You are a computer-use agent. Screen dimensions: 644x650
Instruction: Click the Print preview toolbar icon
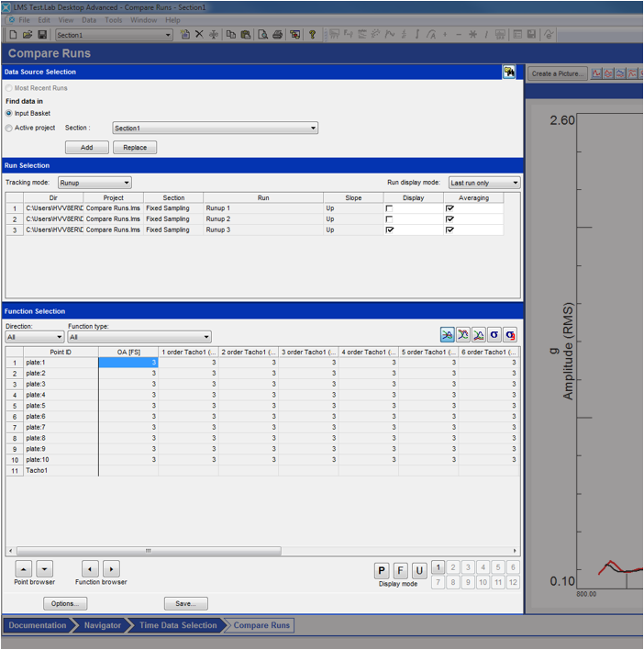tap(262, 35)
